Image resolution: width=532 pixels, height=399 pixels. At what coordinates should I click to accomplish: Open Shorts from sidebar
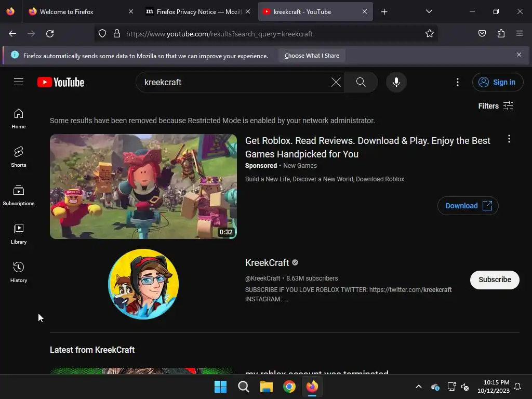19,157
